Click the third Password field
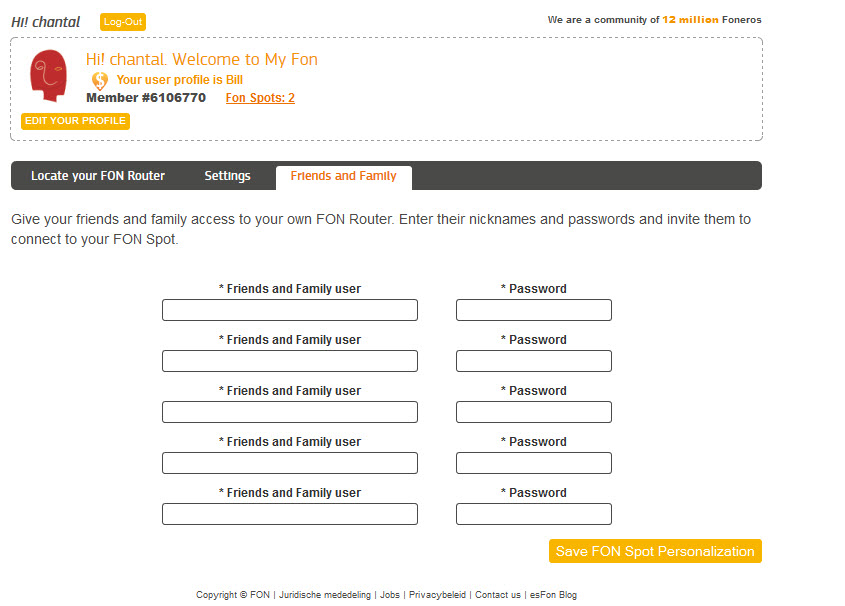This screenshot has width=845, height=606. 533,412
